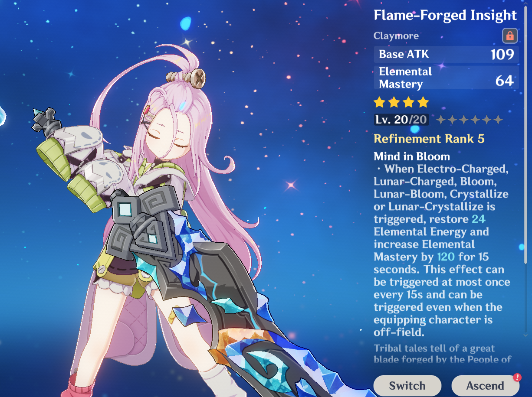Click the gray hammer head on character's arm
The image size is (532, 397).
coord(45,120)
